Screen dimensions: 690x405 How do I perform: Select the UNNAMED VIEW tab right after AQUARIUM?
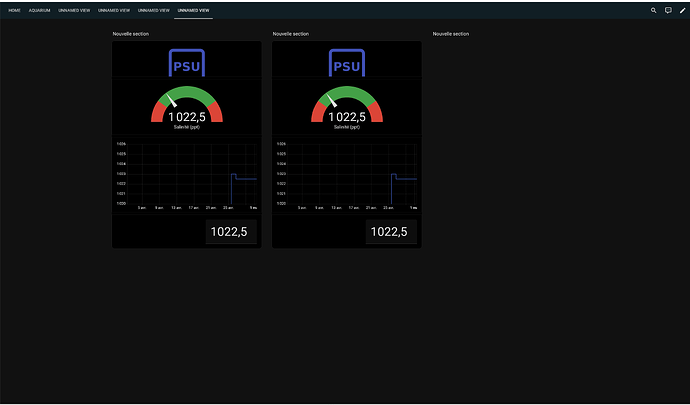coord(74,10)
